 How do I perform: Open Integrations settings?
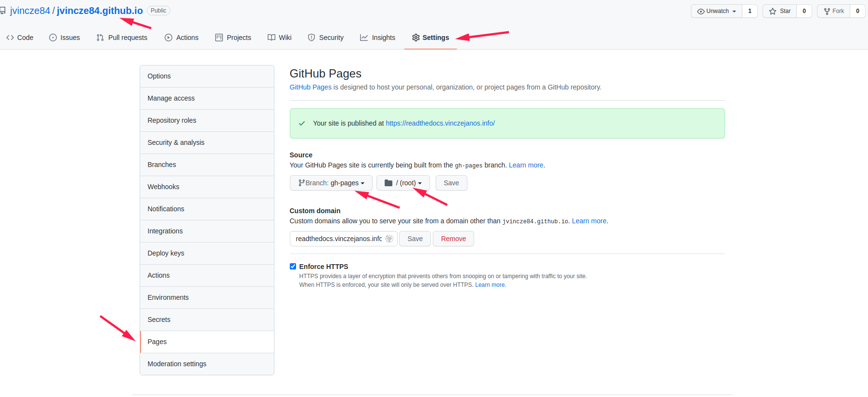pyautogui.click(x=207, y=231)
